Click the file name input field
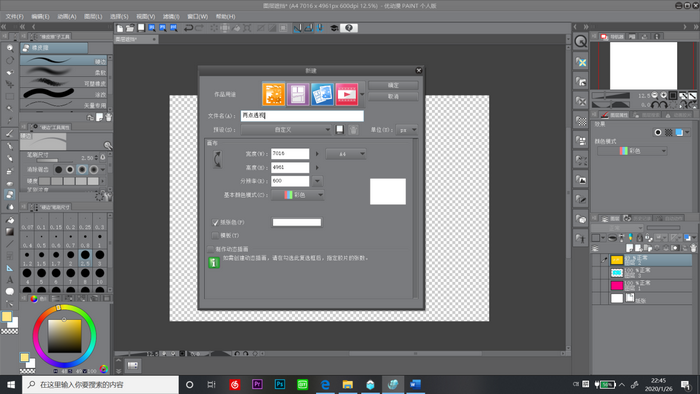Screen dimensions: 700x394 point(302,116)
